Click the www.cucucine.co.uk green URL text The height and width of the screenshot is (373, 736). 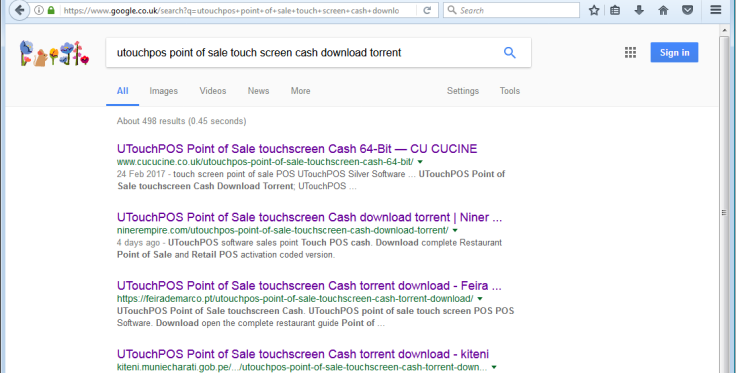265,162
